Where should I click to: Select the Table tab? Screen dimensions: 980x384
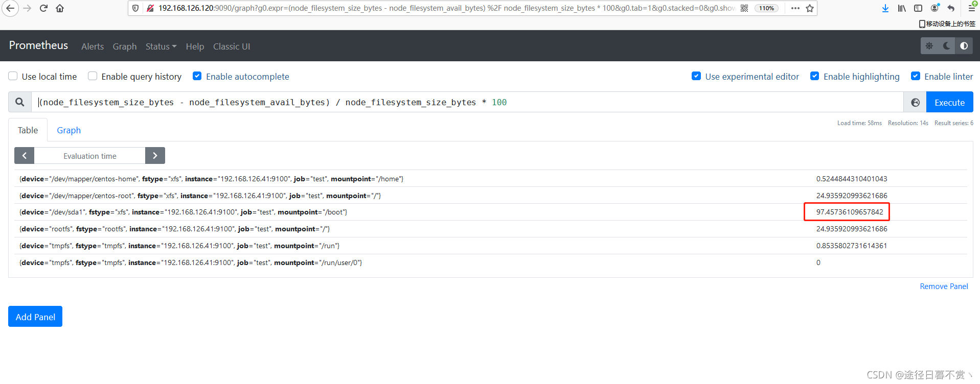point(28,130)
